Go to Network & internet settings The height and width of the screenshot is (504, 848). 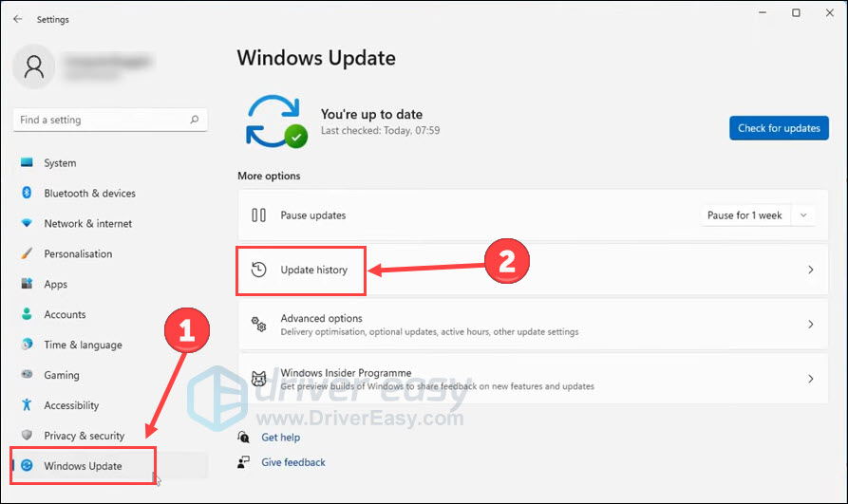point(110,223)
